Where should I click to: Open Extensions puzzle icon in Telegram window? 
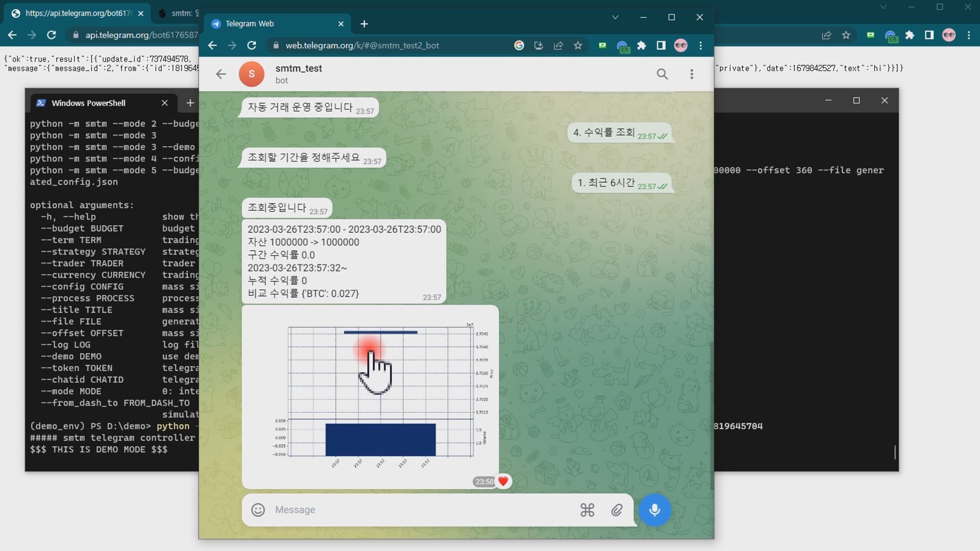pos(642,45)
